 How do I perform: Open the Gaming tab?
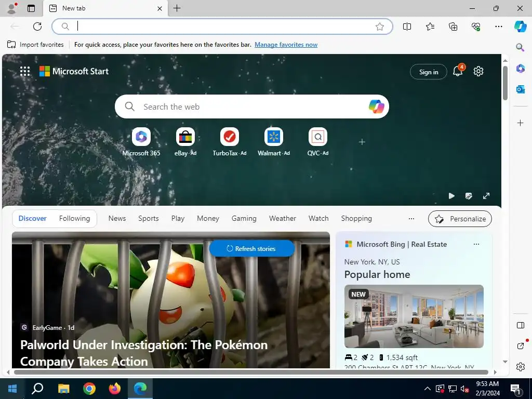tap(244, 219)
